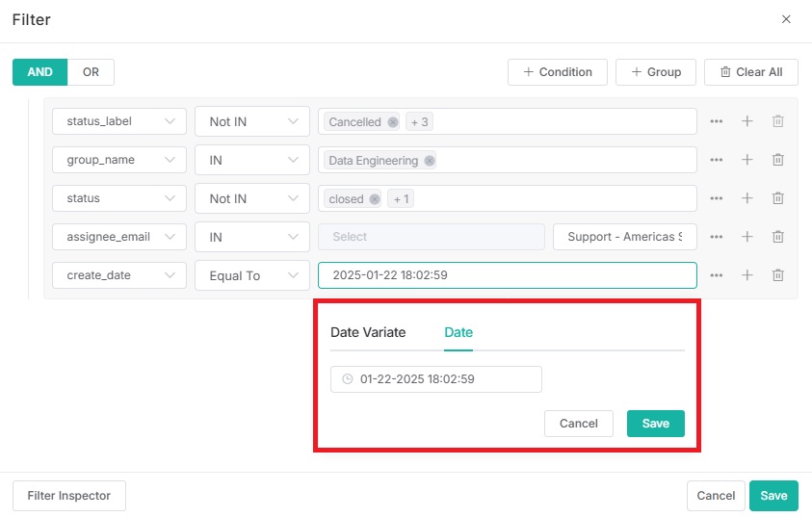The image size is (812, 517).
Task: Click Save in the date popup
Action: tap(655, 424)
